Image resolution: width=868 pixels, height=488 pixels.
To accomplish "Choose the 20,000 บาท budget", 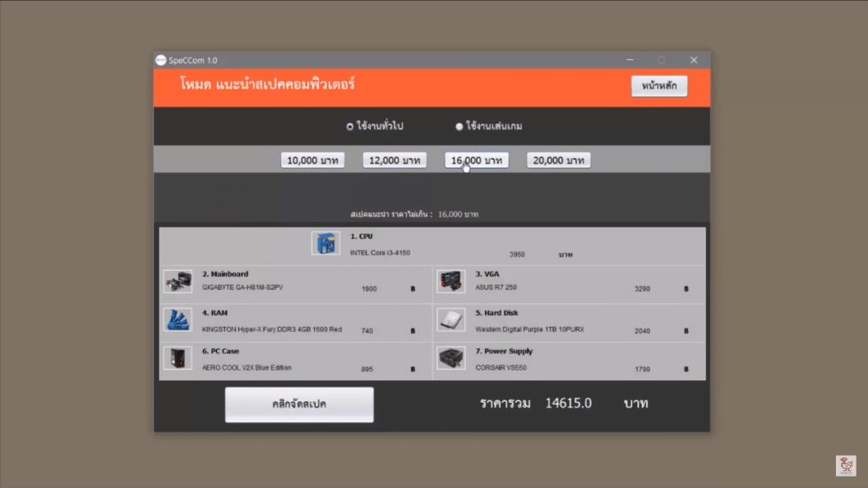I will coord(559,160).
